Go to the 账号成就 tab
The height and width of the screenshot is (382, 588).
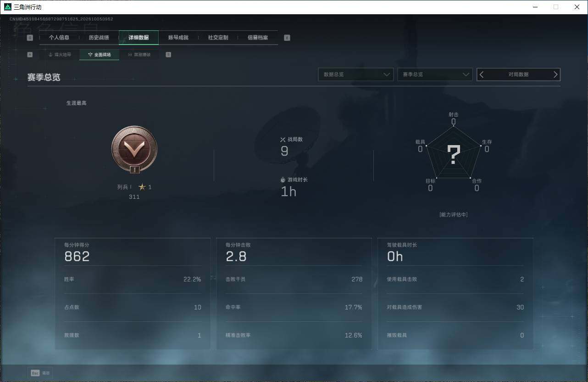(178, 38)
